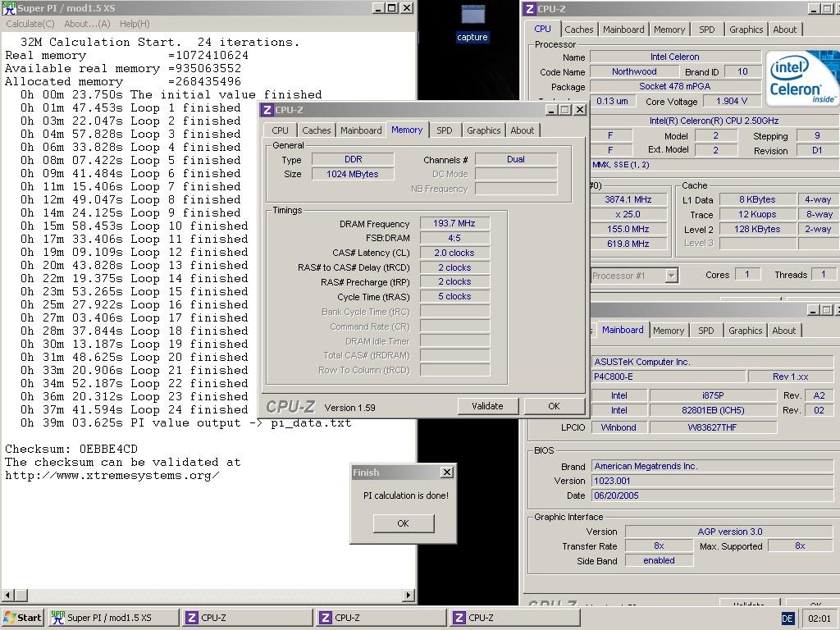Select Caches tab in top-right CPU-Z window
840x630 pixels.
[578, 30]
